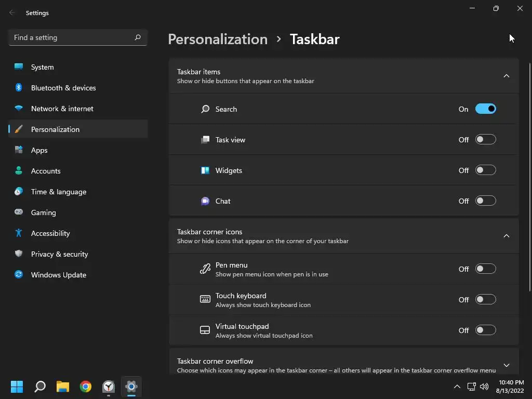Enable the Touch keyboard toggle
Viewport: 532px width, 399px height.
[x=485, y=300]
